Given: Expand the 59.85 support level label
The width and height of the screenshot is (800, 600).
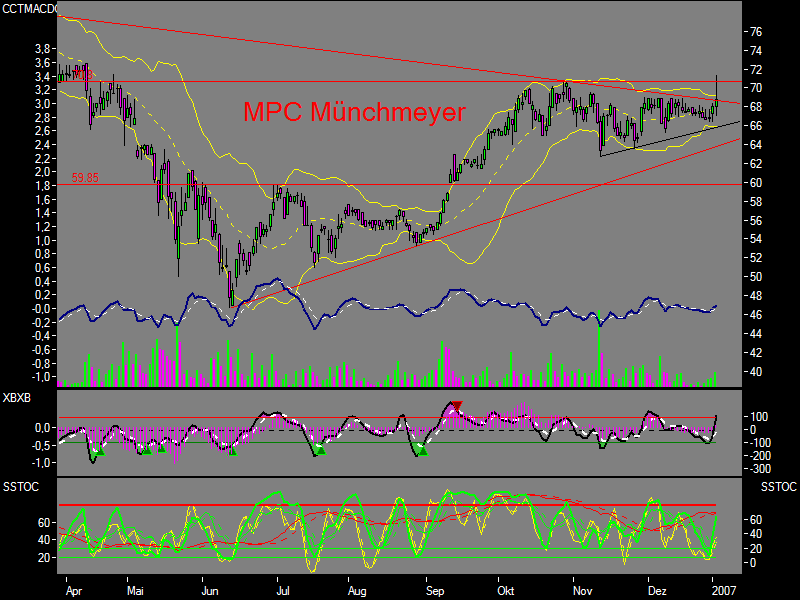Looking at the screenshot, I should point(84,174).
